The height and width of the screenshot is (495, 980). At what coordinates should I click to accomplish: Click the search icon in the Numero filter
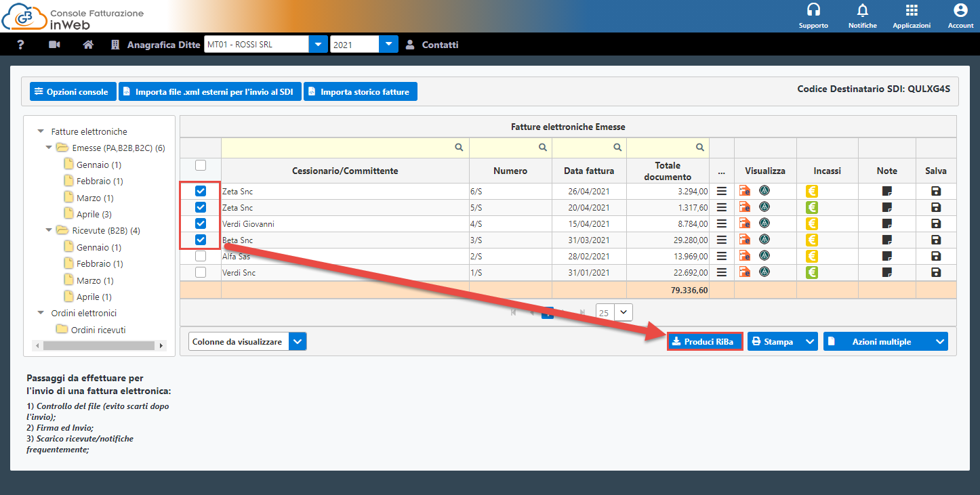pos(542,147)
